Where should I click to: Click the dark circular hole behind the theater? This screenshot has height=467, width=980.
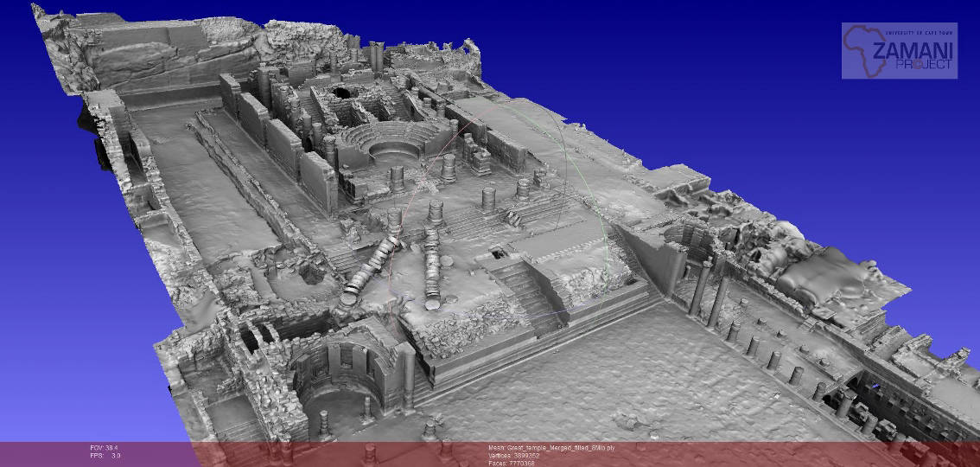pyautogui.click(x=340, y=92)
